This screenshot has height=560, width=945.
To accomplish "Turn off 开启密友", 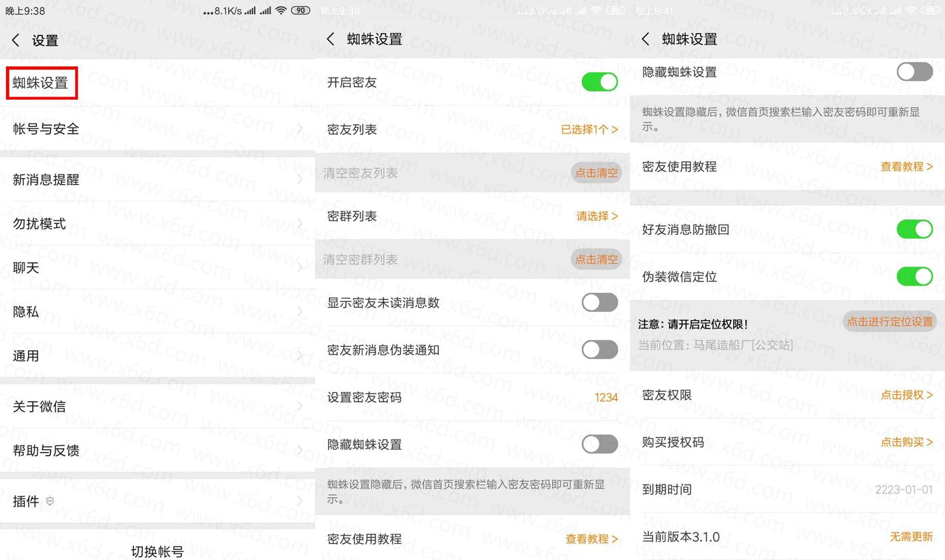I will pyautogui.click(x=599, y=82).
